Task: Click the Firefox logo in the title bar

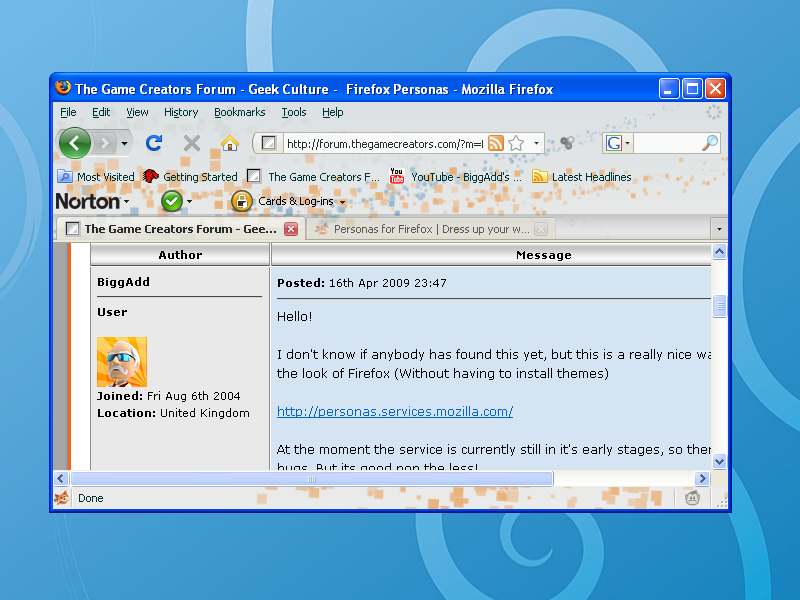Action: (63, 88)
